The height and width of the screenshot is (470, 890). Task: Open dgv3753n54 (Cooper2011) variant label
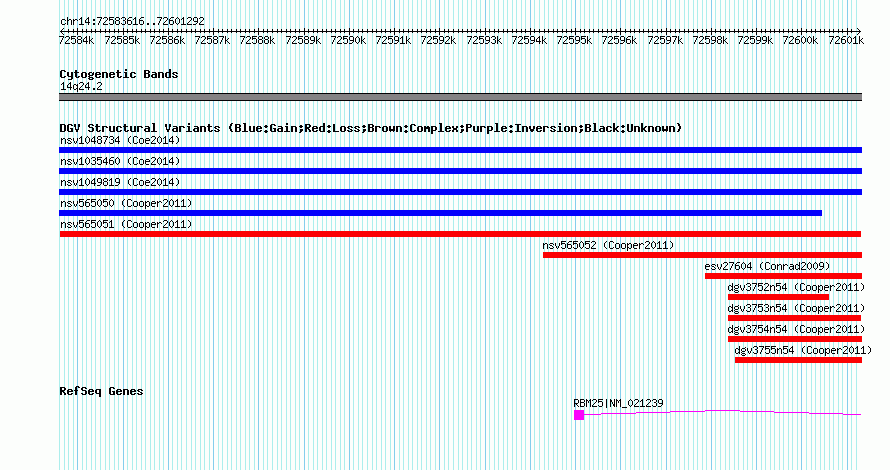[x=796, y=308]
